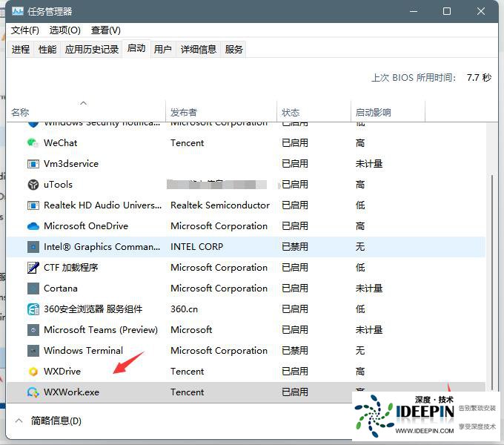Sort by the 状态 column header
The width and height of the screenshot is (504, 445).
(291, 113)
